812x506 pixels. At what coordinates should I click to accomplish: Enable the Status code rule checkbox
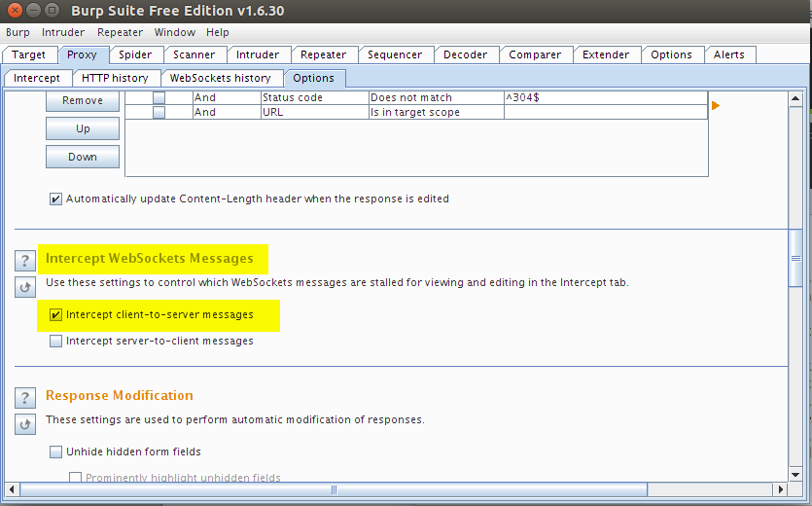coord(159,97)
